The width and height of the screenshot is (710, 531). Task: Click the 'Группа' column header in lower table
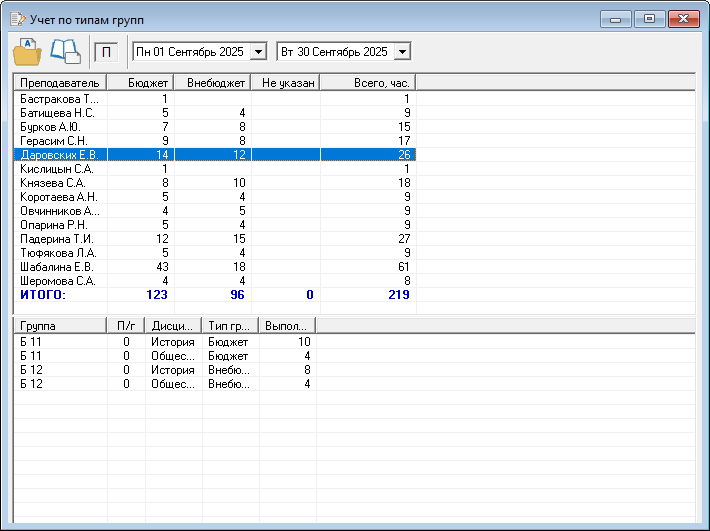click(59, 326)
